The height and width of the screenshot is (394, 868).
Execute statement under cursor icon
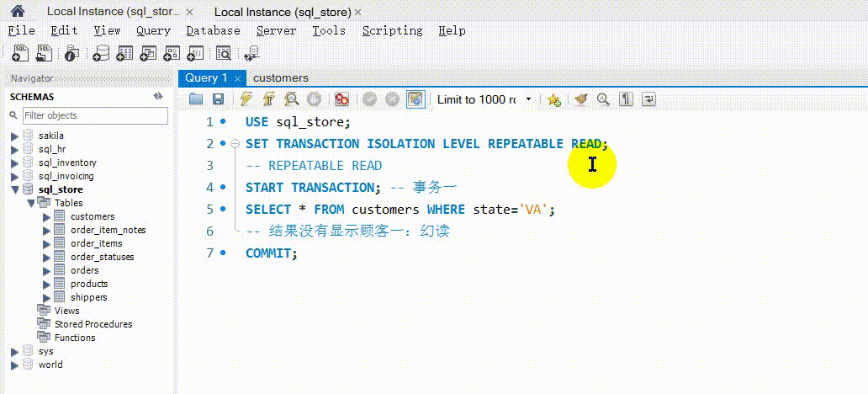point(268,99)
